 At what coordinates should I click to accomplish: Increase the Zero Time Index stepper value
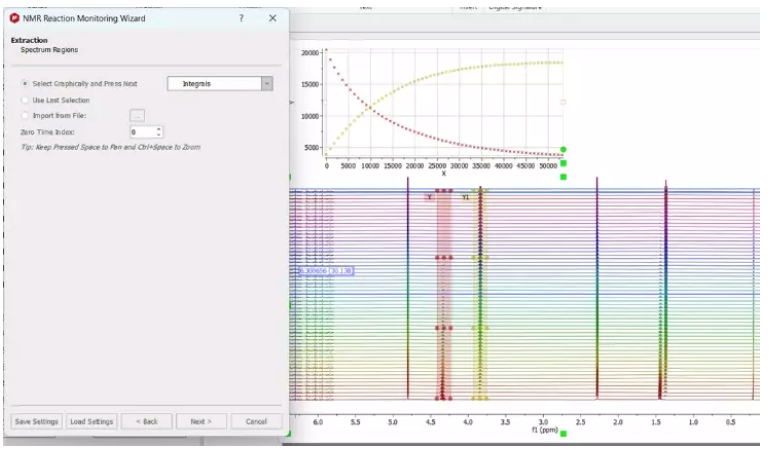[x=159, y=129]
